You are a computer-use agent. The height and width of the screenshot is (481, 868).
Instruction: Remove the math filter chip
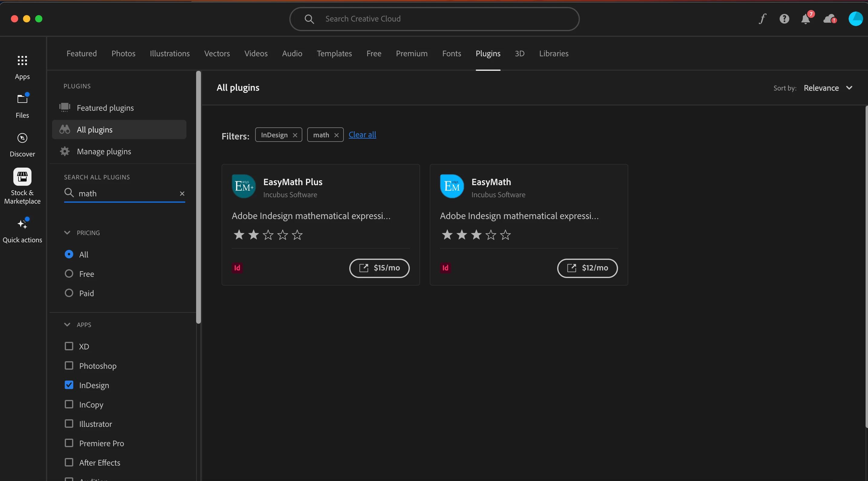(336, 135)
